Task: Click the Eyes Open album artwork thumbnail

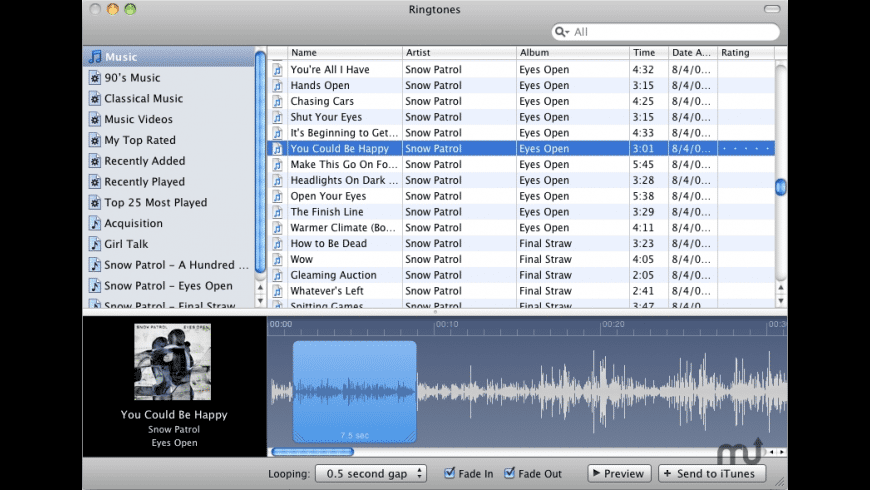Action: tap(173, 362)
